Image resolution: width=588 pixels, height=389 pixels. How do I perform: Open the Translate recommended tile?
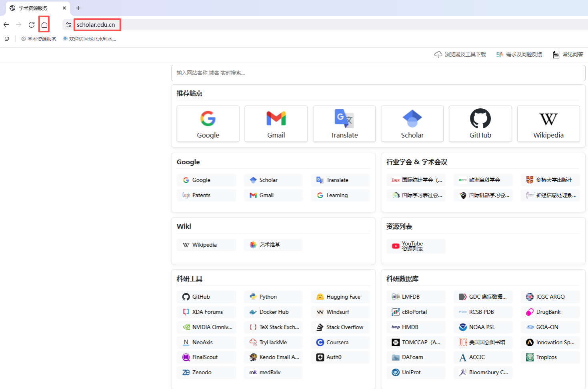344,124
